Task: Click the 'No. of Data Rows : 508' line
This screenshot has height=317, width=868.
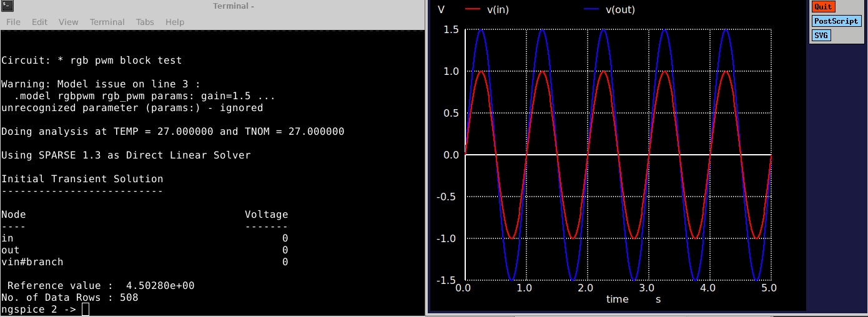Action: (70, 298)
